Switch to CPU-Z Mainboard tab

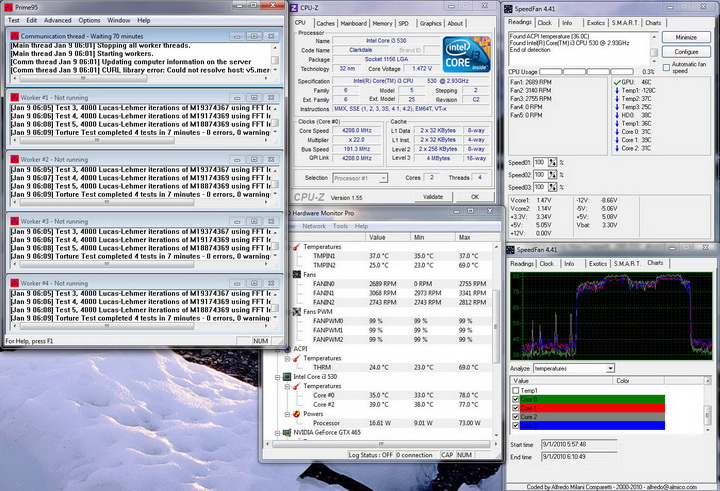354,23
